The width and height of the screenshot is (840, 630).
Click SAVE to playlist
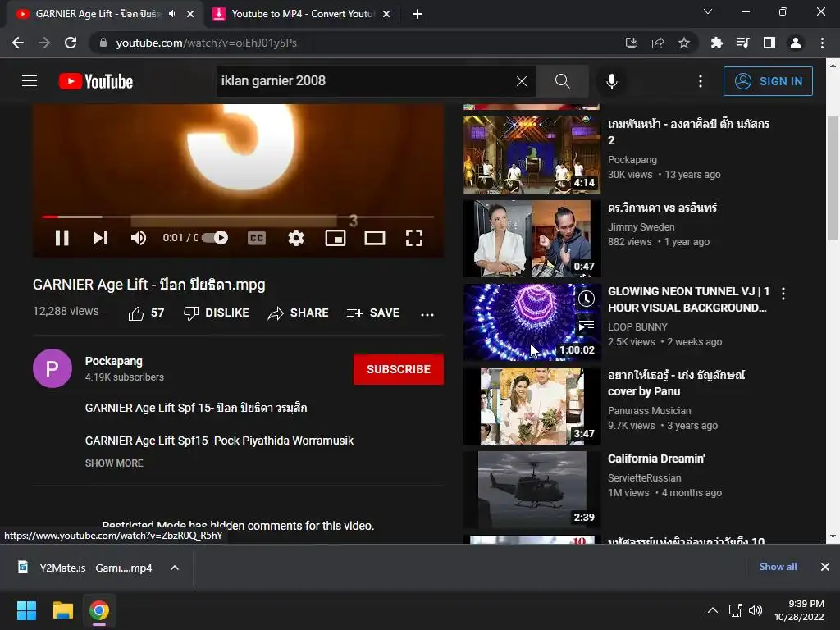click(373, 313)
